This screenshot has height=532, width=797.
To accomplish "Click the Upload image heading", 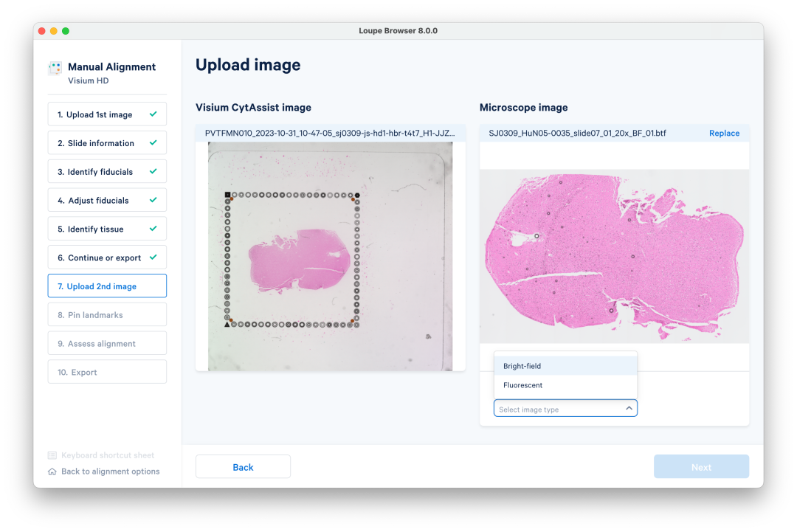I will 248,65.
